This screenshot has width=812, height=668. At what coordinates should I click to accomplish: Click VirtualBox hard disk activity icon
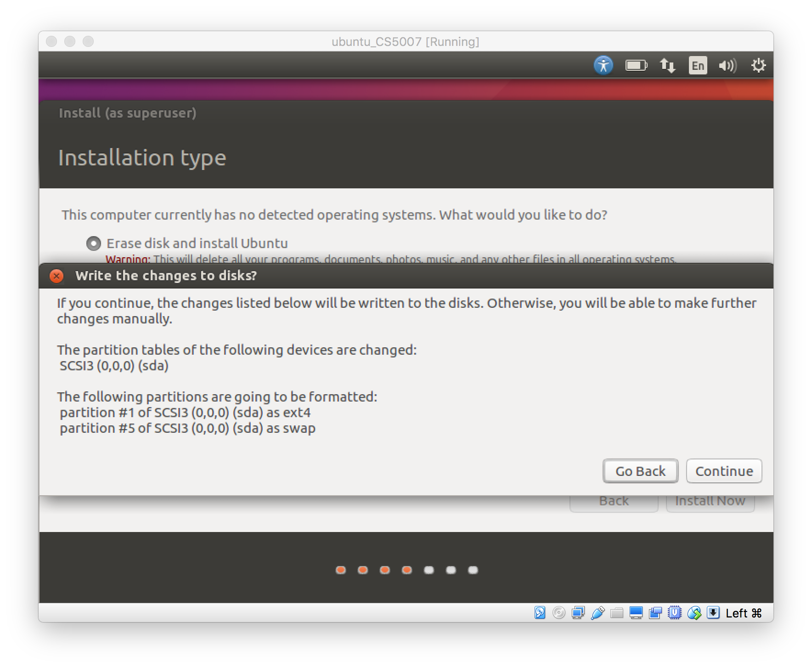click(540, 613)
